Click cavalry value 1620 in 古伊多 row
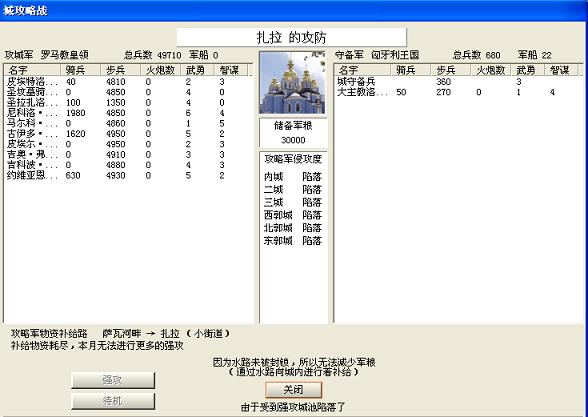This screenshot has height=417, width=588. click(75, 134)
